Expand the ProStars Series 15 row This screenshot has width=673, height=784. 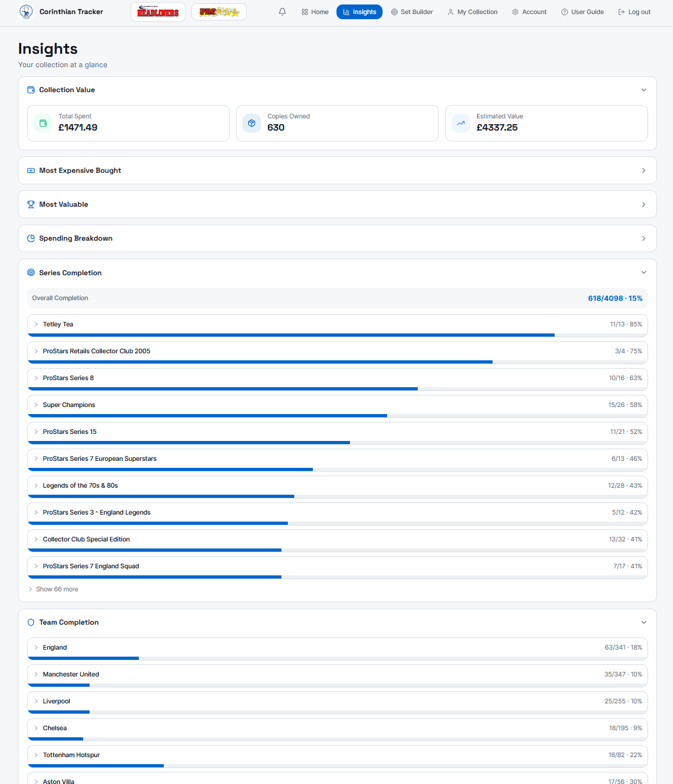pyautogui.click(x=337, y=432)
